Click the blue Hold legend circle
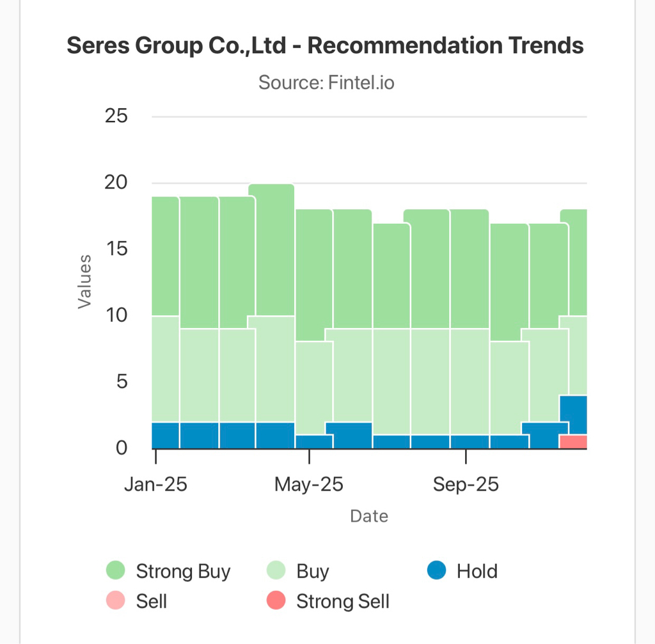 pyautogui.click(x=437, y=570)
